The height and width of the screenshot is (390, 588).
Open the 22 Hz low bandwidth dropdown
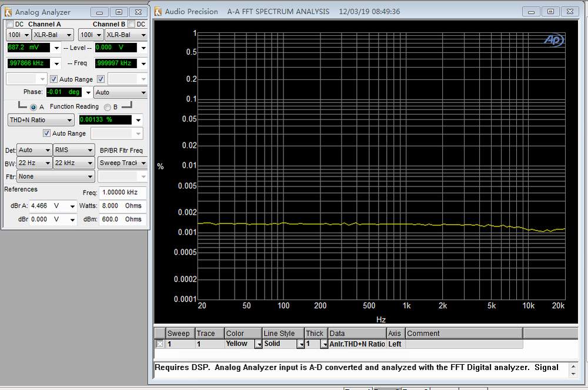35,163
